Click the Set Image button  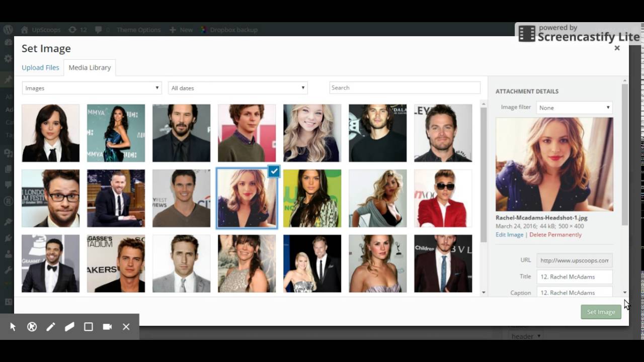coord(601,312)
